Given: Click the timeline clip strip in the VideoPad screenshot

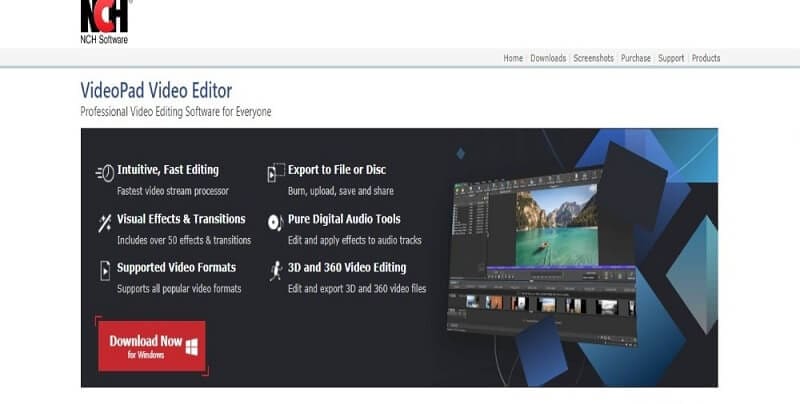Looking at the screenshot, I should tap(549, 305).
